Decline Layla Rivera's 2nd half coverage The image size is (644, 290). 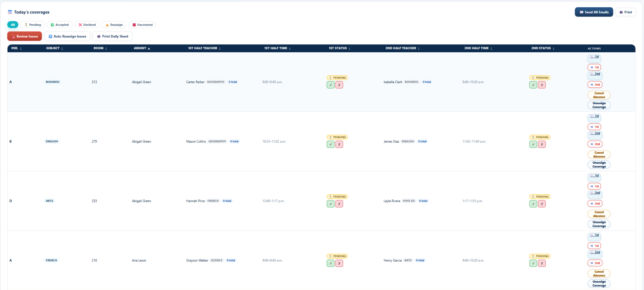[x=541, y=204]
